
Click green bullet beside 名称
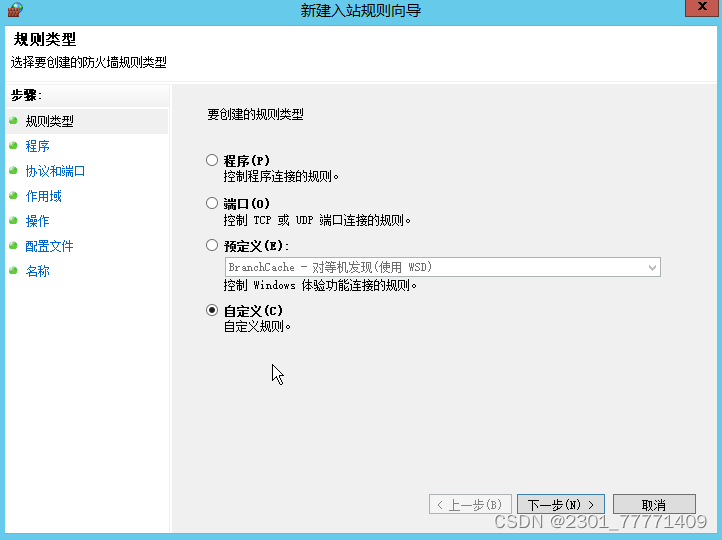coord(13,270)
